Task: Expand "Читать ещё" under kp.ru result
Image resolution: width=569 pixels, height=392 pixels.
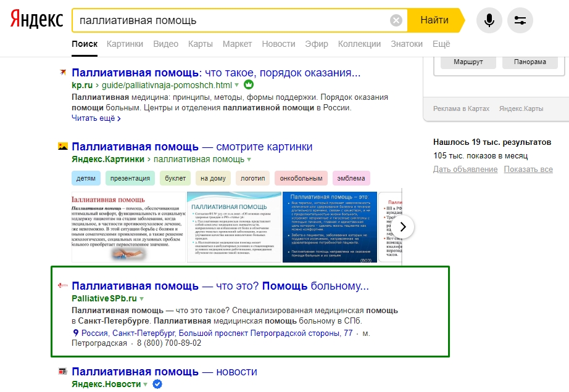Action: pos(96,118)
